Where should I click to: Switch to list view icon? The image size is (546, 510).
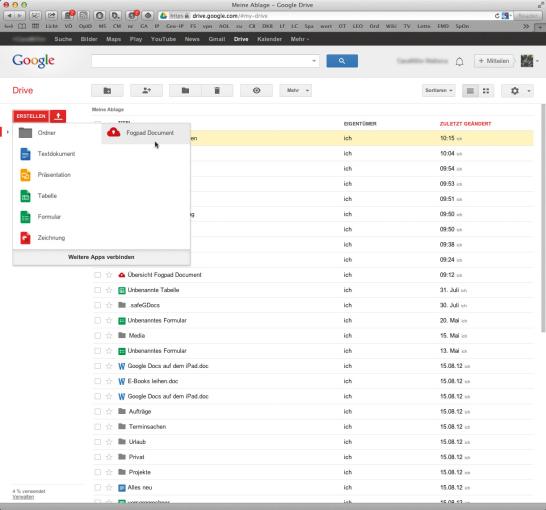470,91
